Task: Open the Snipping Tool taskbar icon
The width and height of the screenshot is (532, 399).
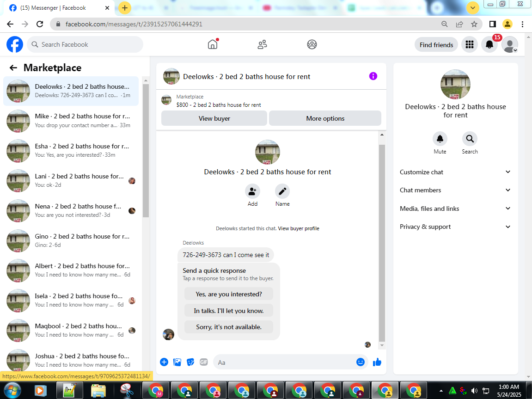Action: coord(127,391)
